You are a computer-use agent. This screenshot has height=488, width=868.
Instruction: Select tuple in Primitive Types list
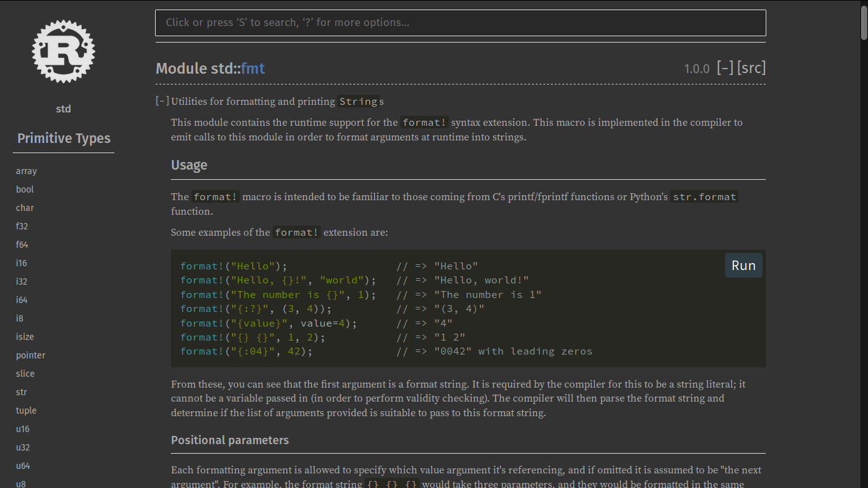pos(26,410)
